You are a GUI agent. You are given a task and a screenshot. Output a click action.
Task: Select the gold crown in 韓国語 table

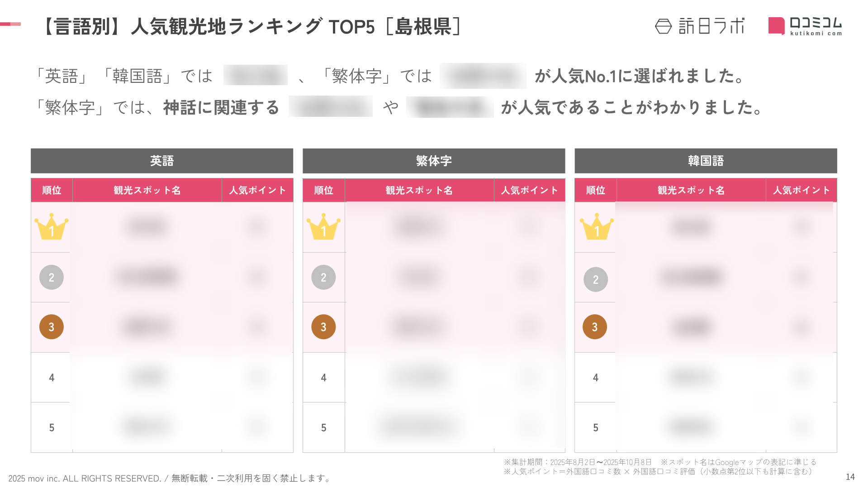[x=597, y=226]
